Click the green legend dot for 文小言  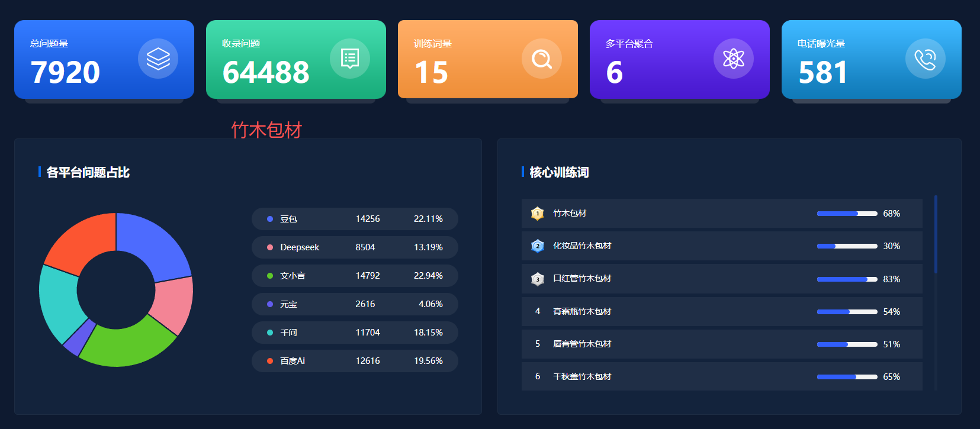pyautogui.click(x=270, y=276)
